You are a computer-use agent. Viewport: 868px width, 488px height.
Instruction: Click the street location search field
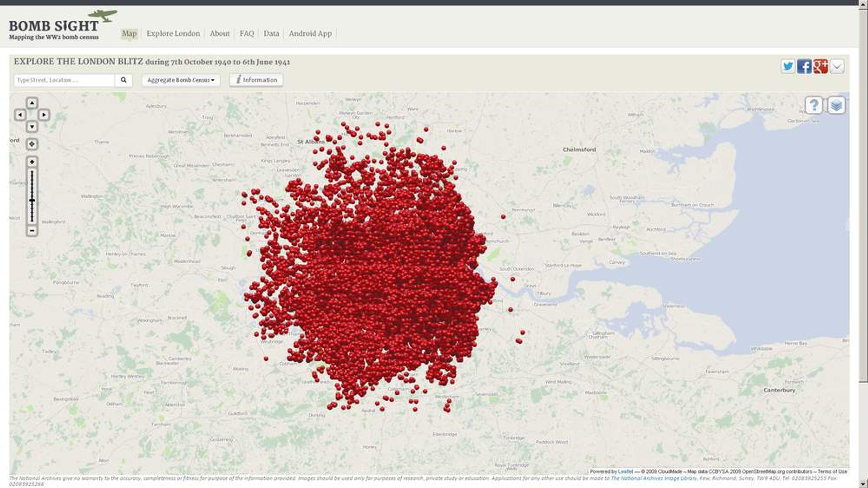(64, 80)
